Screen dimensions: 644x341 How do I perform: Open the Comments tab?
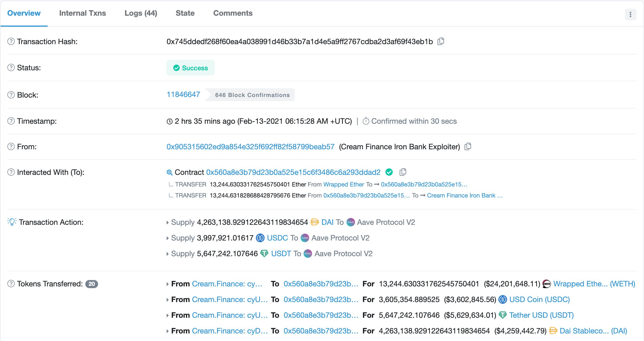pos(233,13)
